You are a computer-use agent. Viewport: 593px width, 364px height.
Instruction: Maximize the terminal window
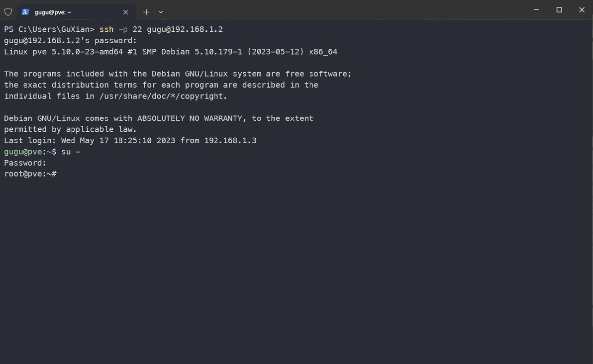[x=559, y=10]
